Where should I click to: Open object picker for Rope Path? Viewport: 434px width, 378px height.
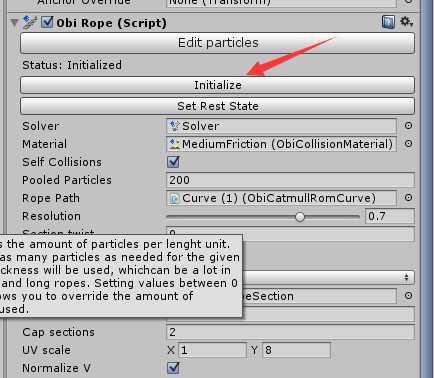(408, 198)
